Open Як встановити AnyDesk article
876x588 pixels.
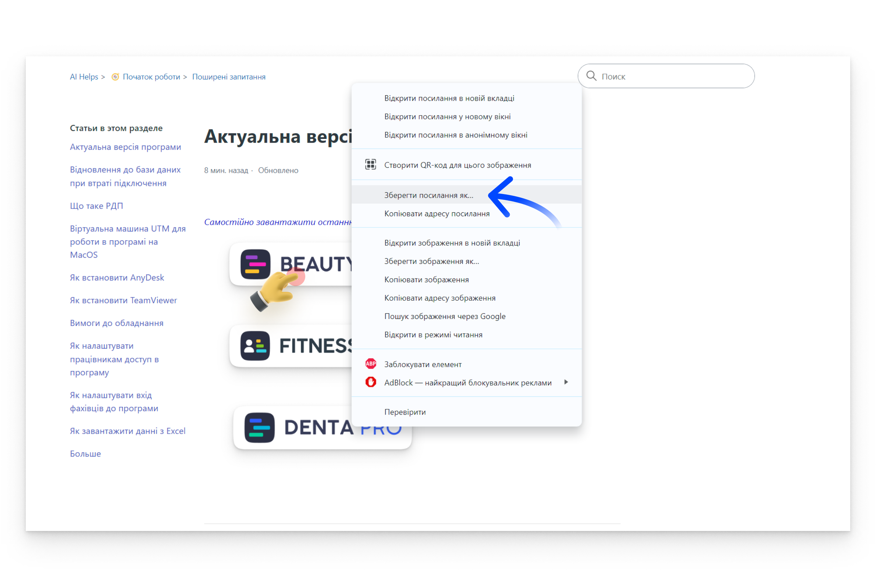pyautogui.click(x=117, y=277)
